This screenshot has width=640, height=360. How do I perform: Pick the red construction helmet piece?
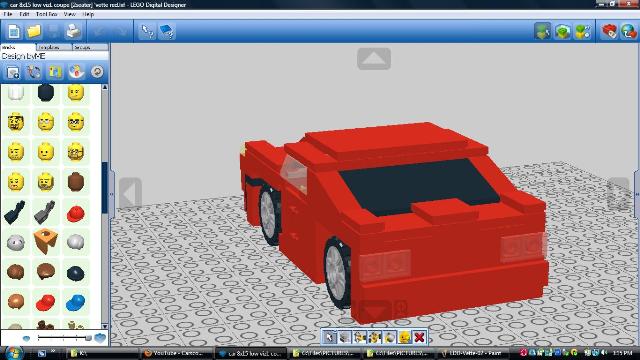click(76, 213)
